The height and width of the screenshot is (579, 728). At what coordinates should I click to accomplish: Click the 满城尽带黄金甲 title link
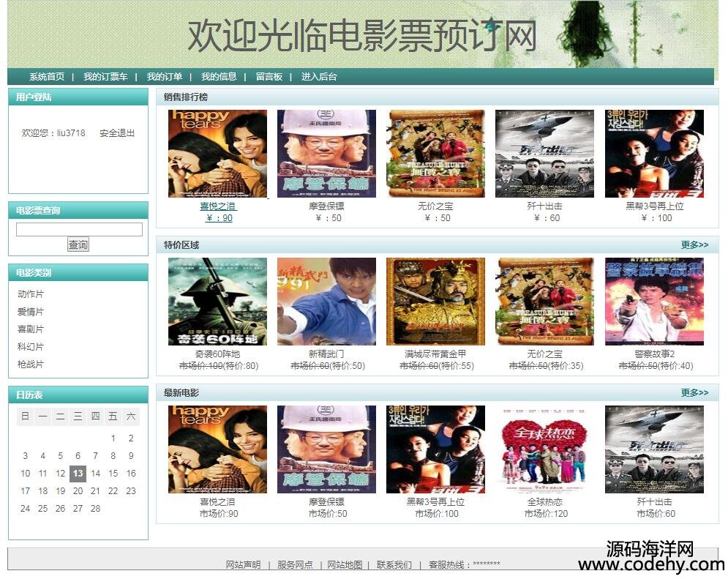click(435, 354)
